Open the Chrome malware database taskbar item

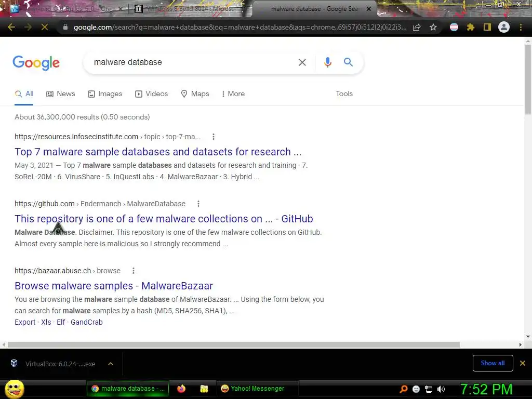pos(128,389)
